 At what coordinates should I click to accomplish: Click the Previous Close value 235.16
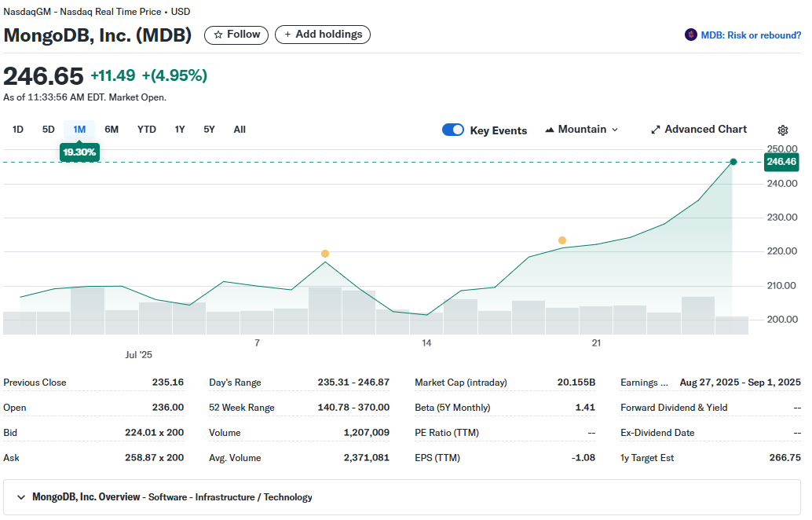tap(168, 383)
